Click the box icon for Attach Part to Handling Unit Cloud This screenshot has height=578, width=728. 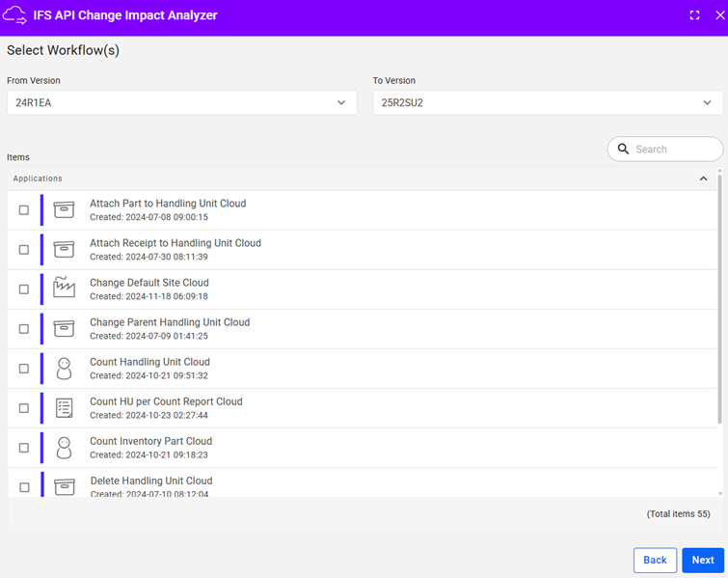point(64,209)
